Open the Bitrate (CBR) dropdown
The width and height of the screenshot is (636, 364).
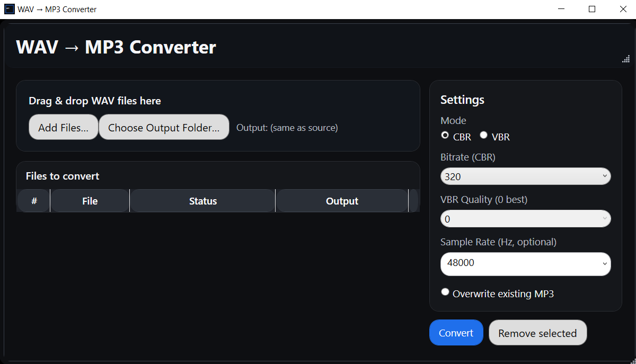(x=525, y=176)
